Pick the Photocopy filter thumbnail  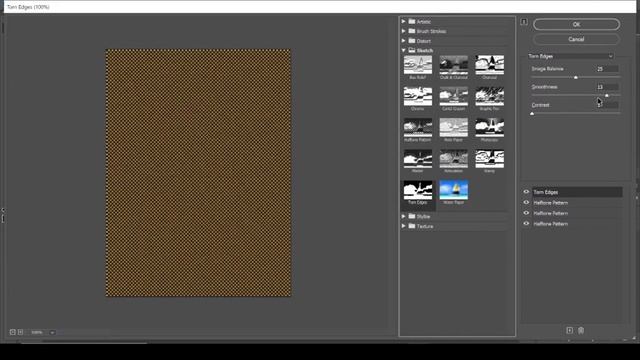489,128
